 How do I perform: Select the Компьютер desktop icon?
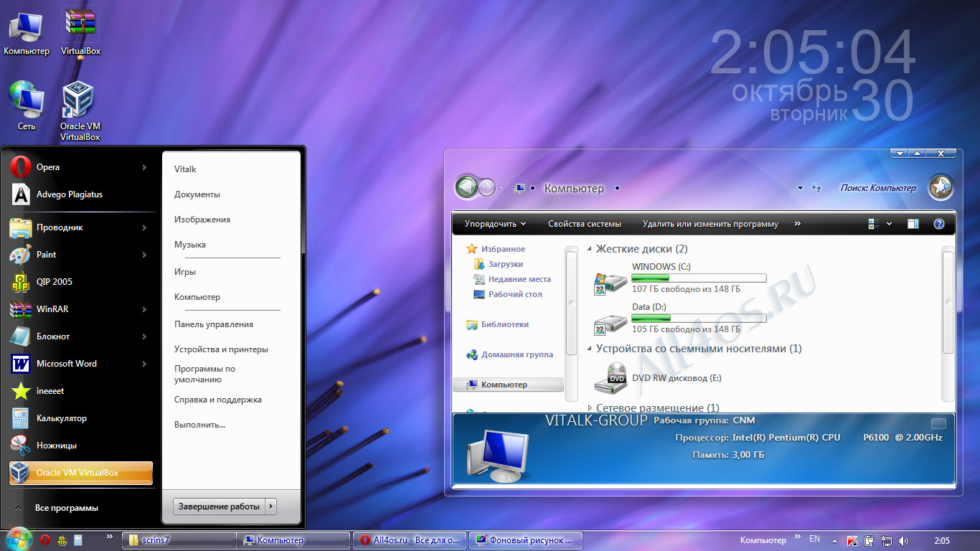point(26,33)
